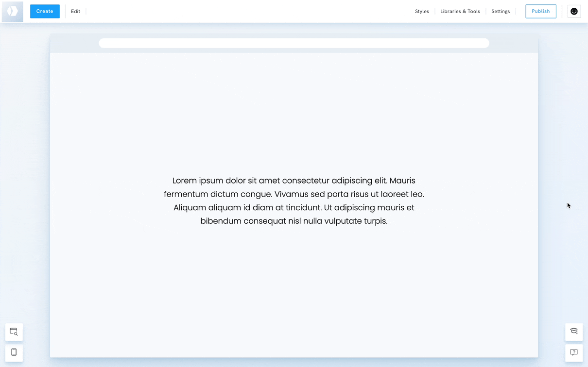Open the Edit menu

click(75, 11)
